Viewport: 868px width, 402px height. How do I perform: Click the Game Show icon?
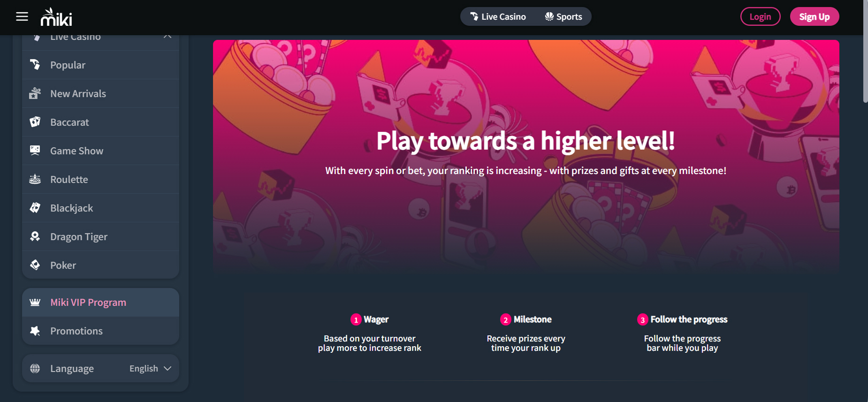pyautogui.click(x=35, y=151)
